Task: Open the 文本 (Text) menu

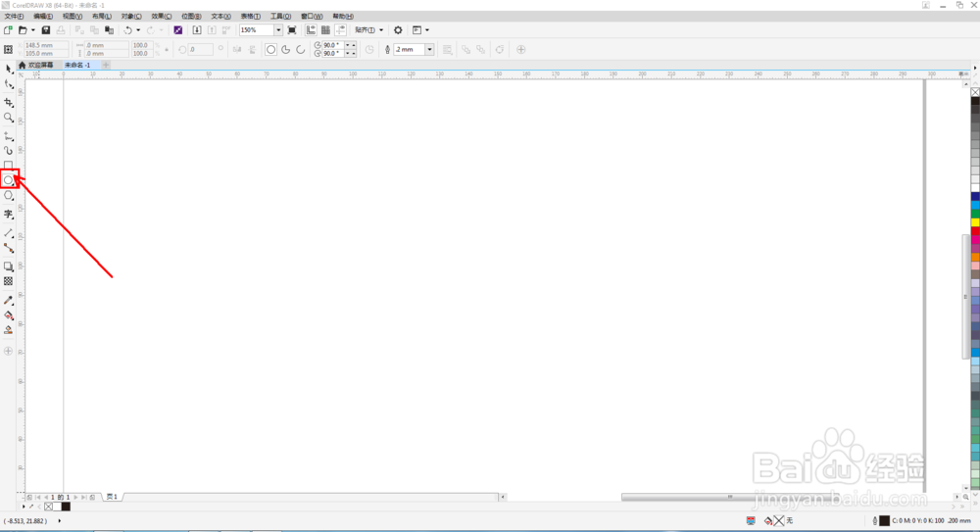Action: pyautogui.click(x=220, y=17)
